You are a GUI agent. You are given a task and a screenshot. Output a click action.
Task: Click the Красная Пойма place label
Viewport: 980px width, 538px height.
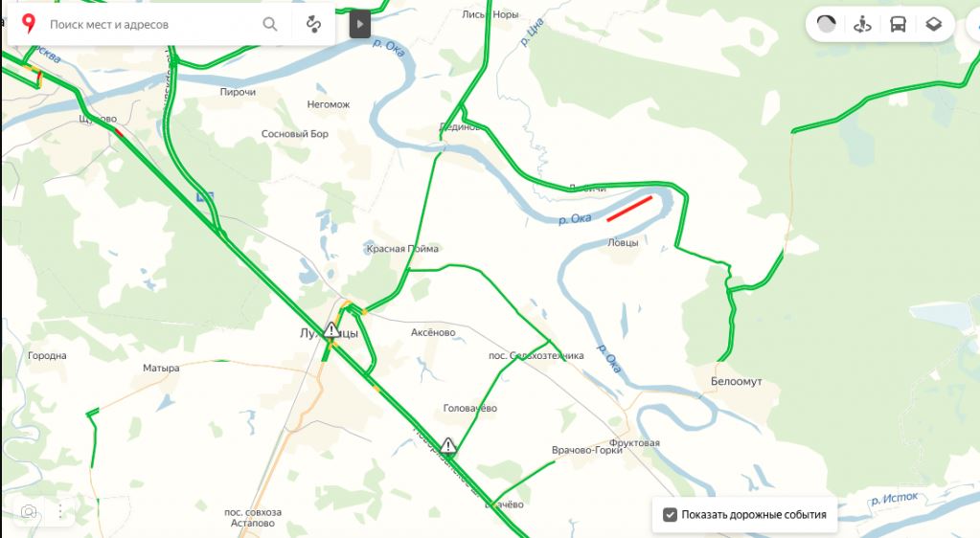(x=402, y=249)
